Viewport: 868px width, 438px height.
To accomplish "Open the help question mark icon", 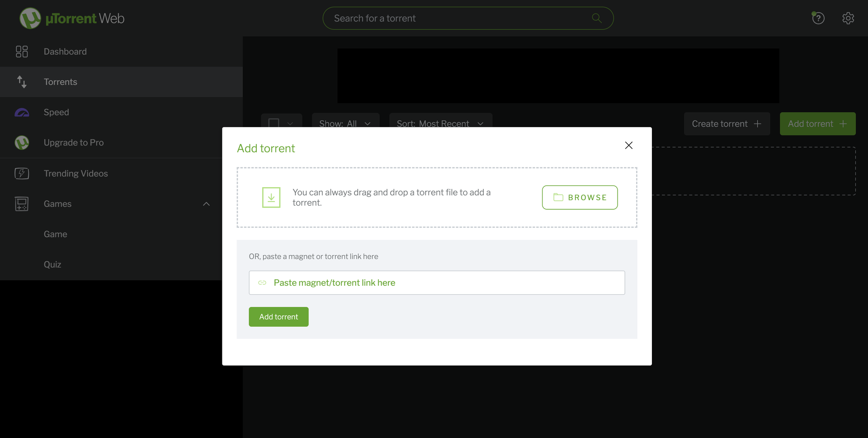I will point(818,18).
